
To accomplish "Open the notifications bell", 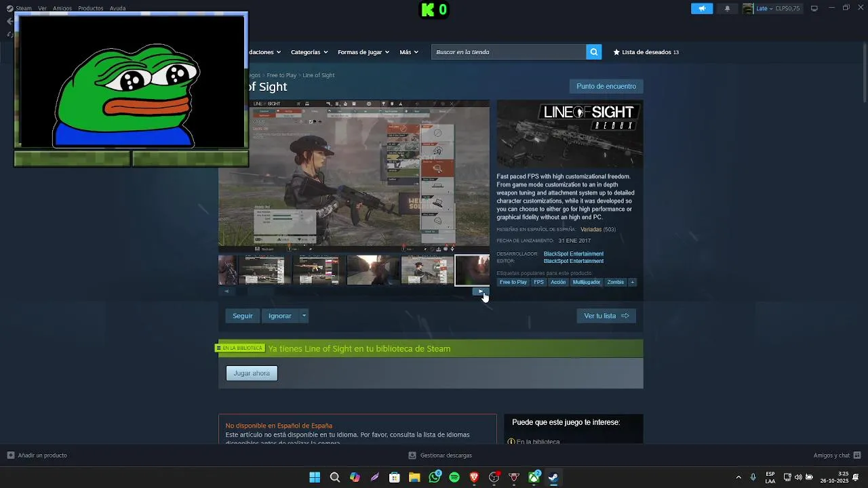I will click(x=728, y=8).
